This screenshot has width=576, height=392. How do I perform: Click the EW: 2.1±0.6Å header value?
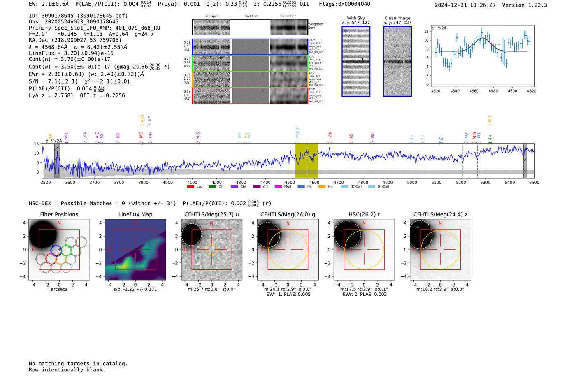click(49, 4)
